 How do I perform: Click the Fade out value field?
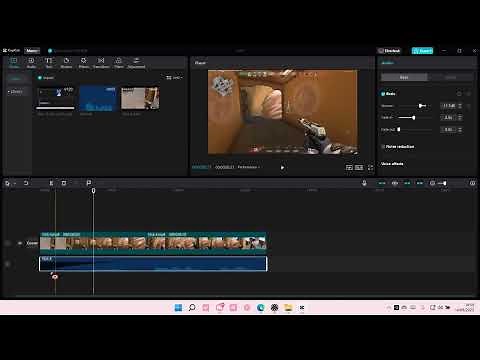(448, 129)
